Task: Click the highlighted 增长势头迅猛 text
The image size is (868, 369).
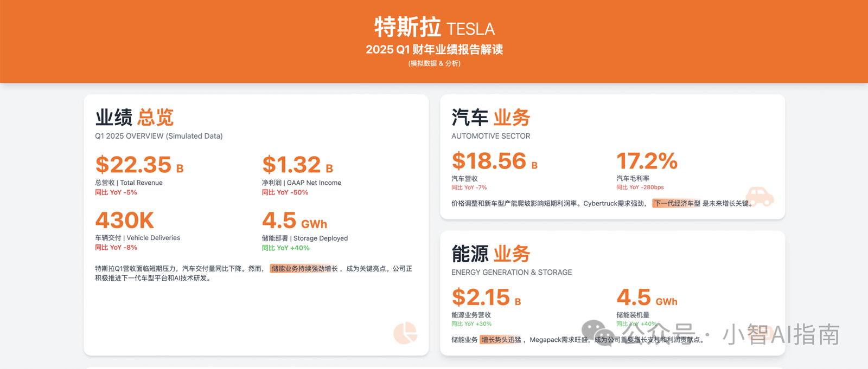Action: coord(501,340)
